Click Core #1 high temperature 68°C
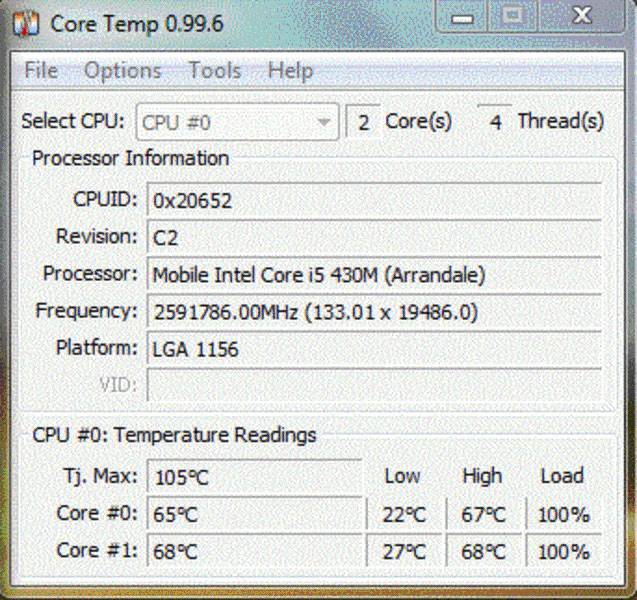The image size is (637, 600). (x=483, y=551)
